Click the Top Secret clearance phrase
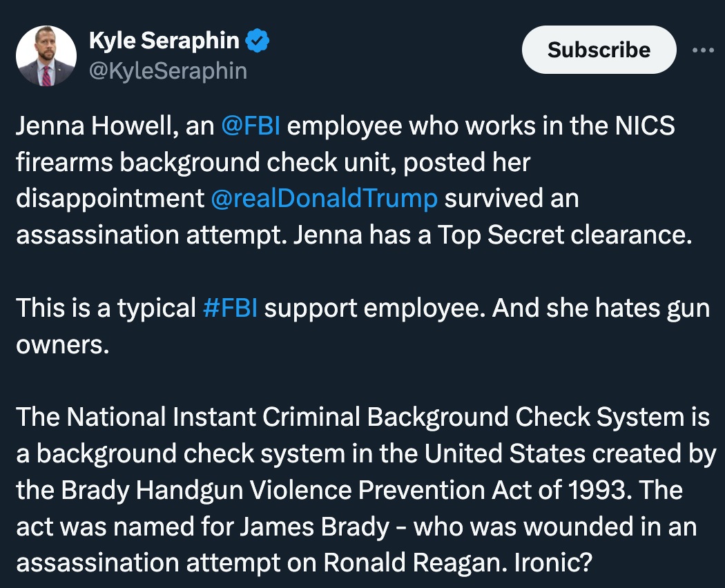The height and width of the screenshot is (588, 725). tap(564, 235)
